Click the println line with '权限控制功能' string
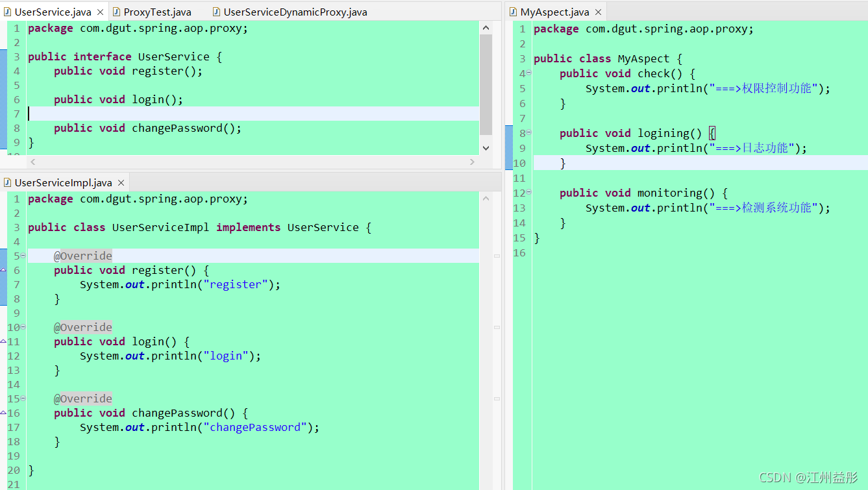868x490 pixels. point(708,88)
